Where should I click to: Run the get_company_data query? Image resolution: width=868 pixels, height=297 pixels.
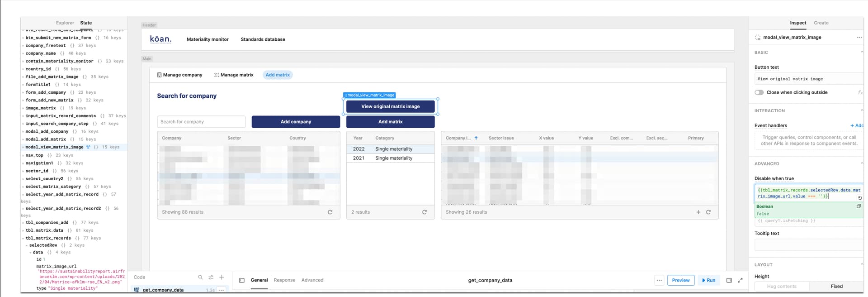point(708,280)
